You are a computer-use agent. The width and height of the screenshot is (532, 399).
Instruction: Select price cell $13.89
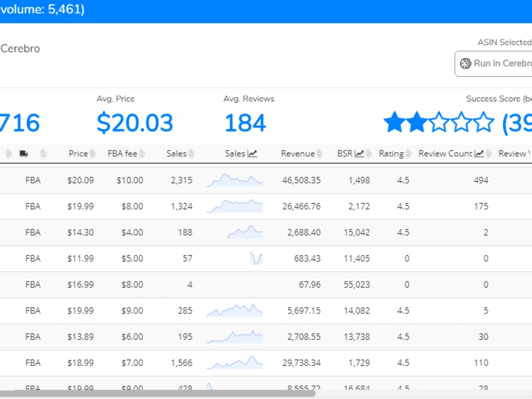[80, 337]
